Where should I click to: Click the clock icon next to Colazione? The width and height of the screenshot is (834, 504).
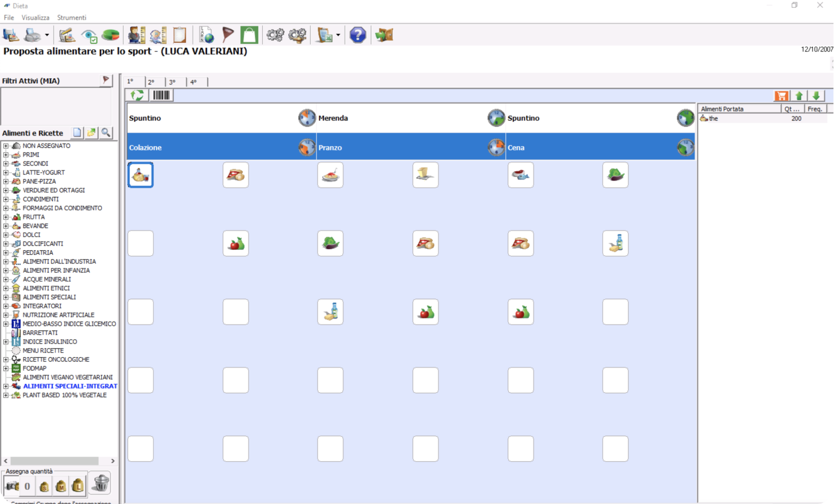(x=307, y=147)
